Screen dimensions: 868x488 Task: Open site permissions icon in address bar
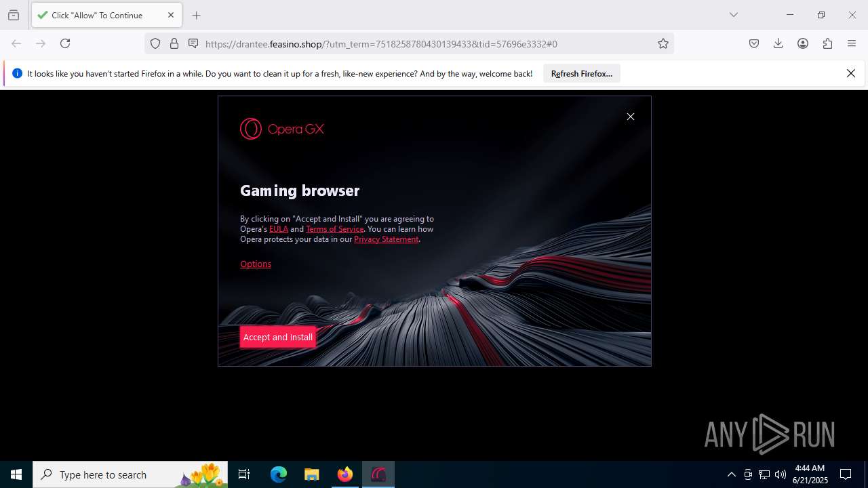pos(193,43)
